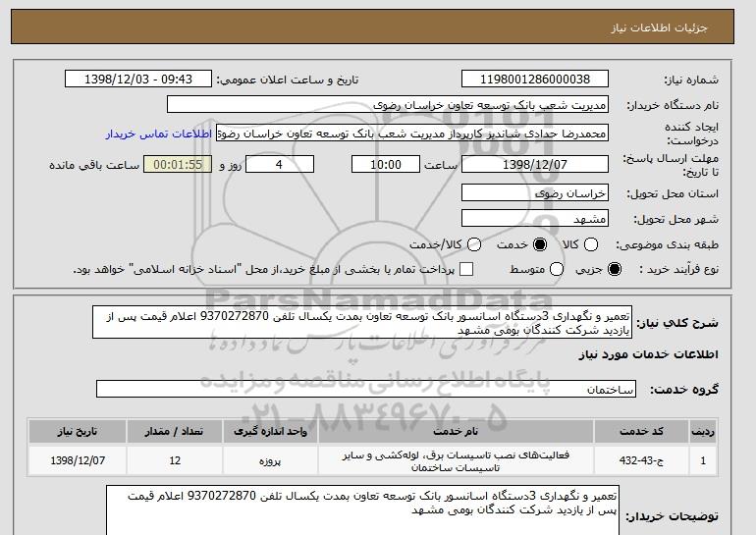The width and height of the screenshot is (756, 535).
Task: Click the service name cell فعالیت‌های نصب تاسیسات
Action: point(456,460)
